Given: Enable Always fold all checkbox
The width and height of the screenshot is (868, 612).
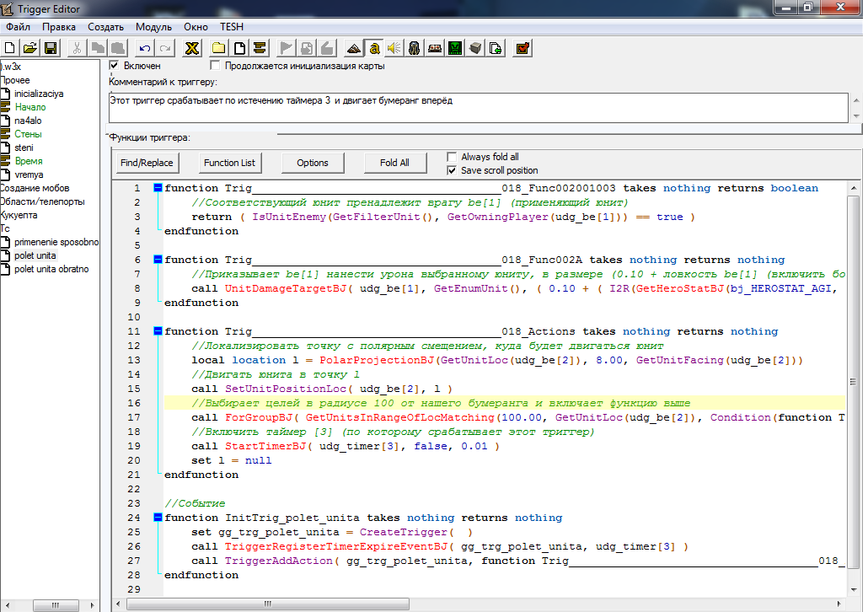Looking at the screenshot, I should pos(453,157).
